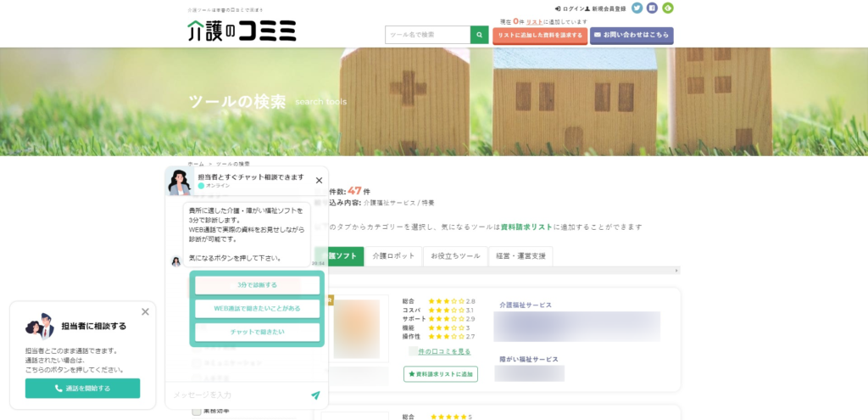The width and height of the screenshot is (868, 420).
Task: Click the 担当者に相談する popup avatar illustration
Action: click(x=40, y=327)
